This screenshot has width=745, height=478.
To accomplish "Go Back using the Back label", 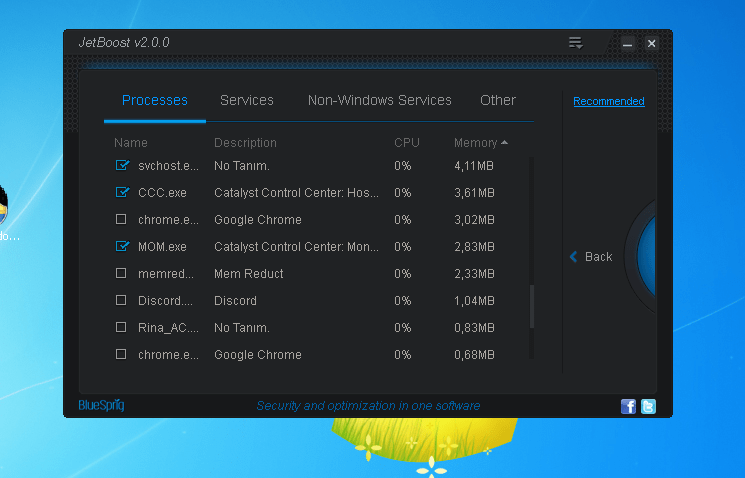I will click(599, 257).
